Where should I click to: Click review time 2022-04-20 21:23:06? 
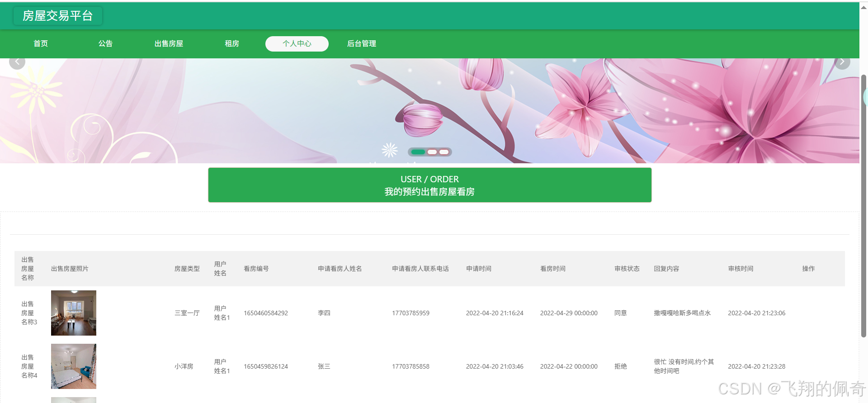(x=756, y=313)
